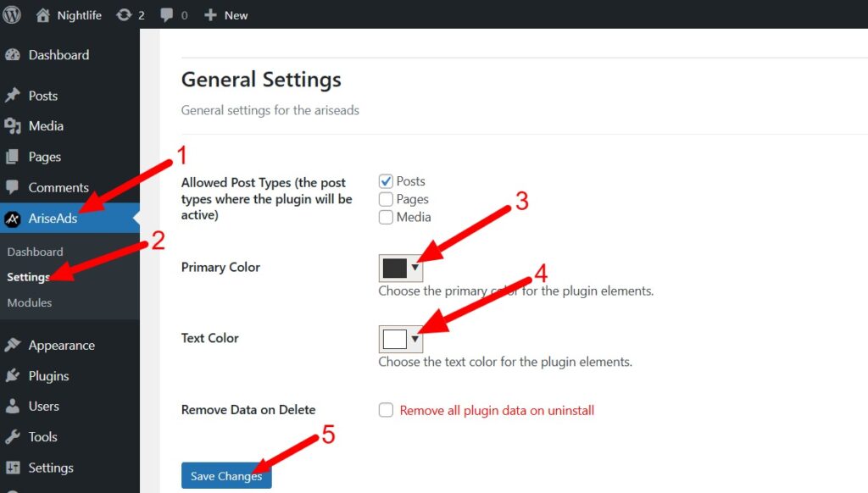Click the updates refresh icon
The image size is (868, 493).
point(124,15)
